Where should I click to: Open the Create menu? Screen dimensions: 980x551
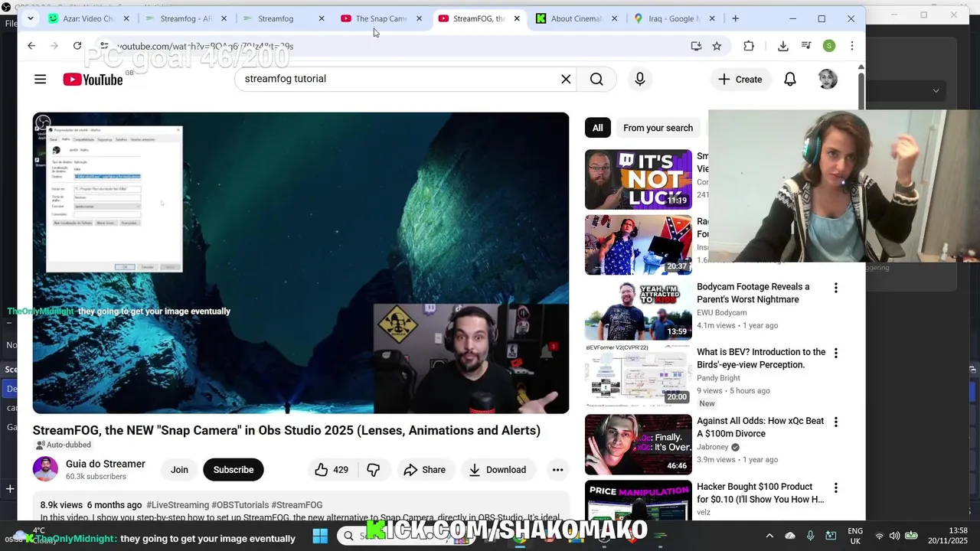[x=740, y=79]
